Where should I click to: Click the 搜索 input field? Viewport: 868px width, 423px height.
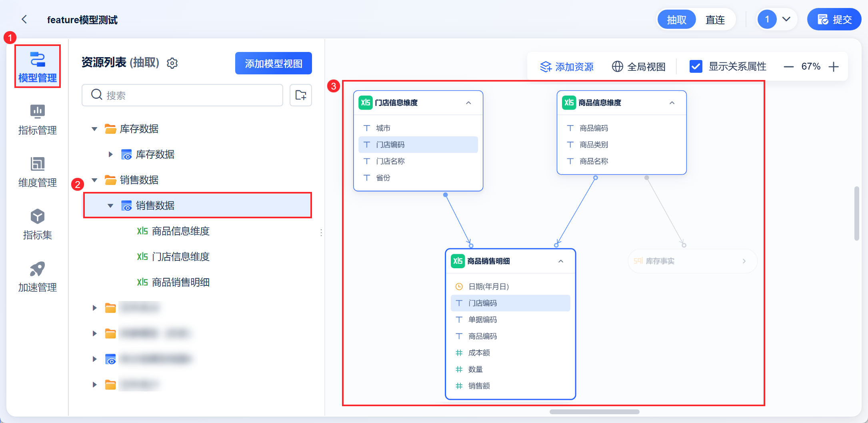tap(188, 95)
